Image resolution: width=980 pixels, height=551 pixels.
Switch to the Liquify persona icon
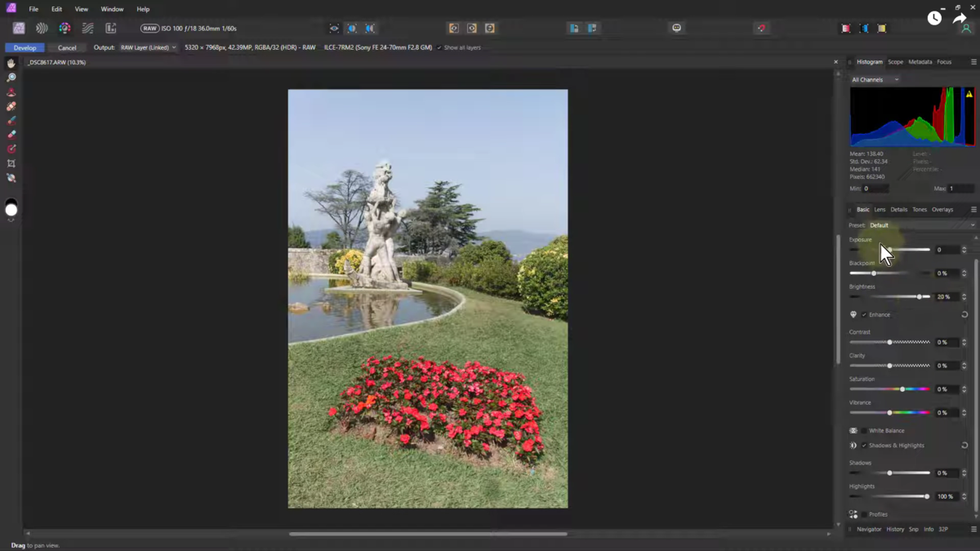click(x=42, y=29)
